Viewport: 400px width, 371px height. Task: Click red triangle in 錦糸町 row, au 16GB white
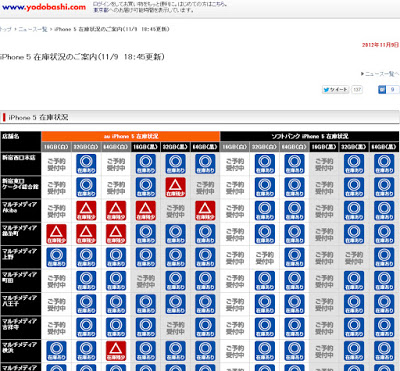tap(56, 234)
